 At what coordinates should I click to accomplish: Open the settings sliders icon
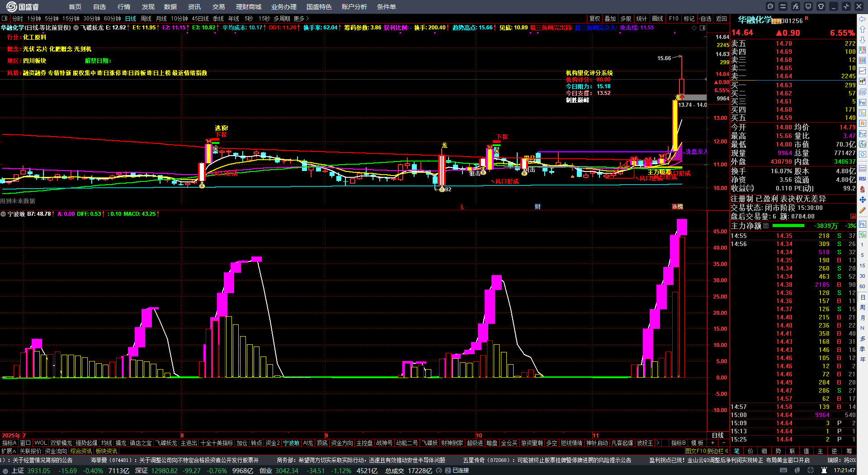pos(783,6)
